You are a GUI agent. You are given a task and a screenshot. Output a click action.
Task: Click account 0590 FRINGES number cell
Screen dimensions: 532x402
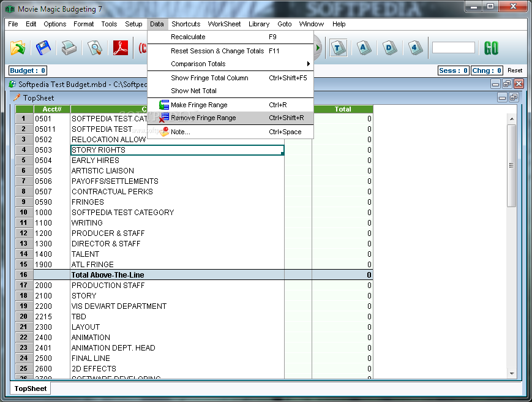pyautogui.click(x=52, y=202)
